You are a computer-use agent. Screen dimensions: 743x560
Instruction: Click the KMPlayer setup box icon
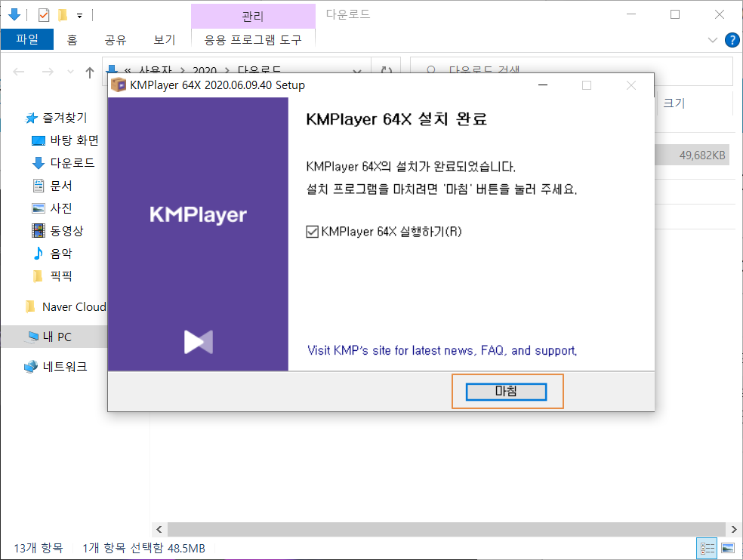point(119,85)
